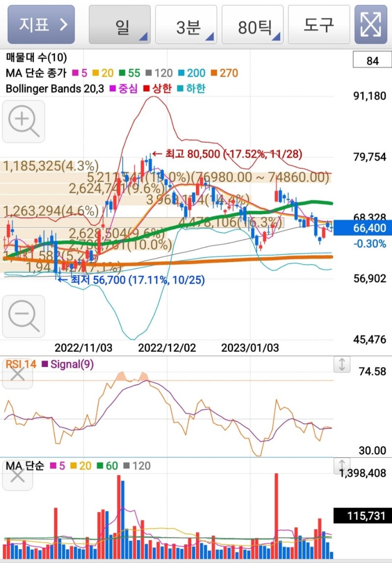Click the current price tag 66,400

(363, 228)
